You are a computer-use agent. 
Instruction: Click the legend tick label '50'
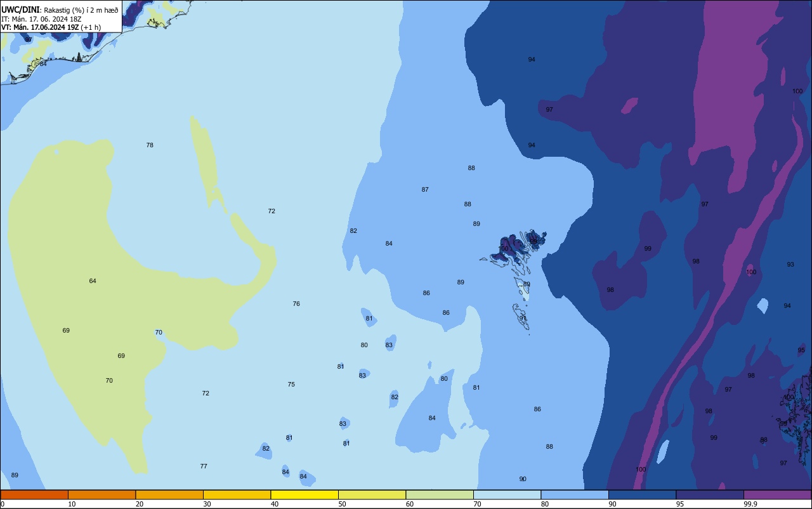[x=342, y=504]
